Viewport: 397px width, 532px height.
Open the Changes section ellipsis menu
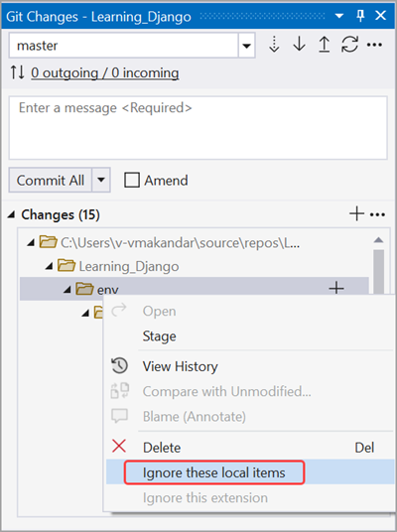[x=378, y=214]
